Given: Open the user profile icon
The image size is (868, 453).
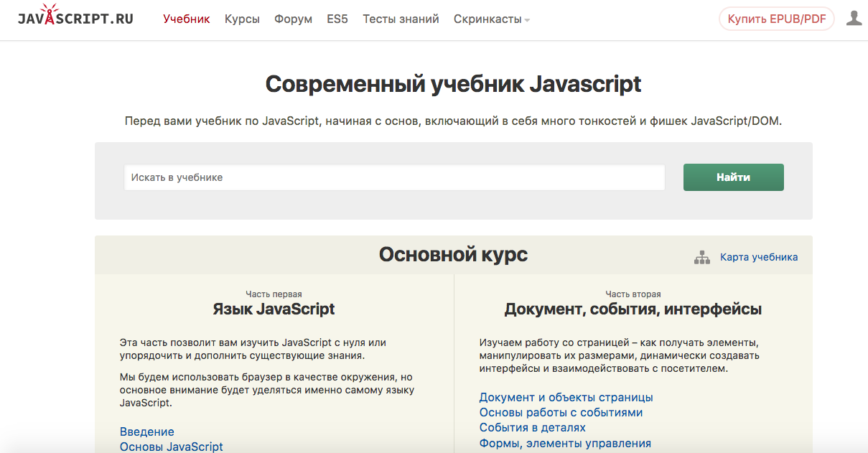Looking at the screenshot, I should (x=854, y=19).
